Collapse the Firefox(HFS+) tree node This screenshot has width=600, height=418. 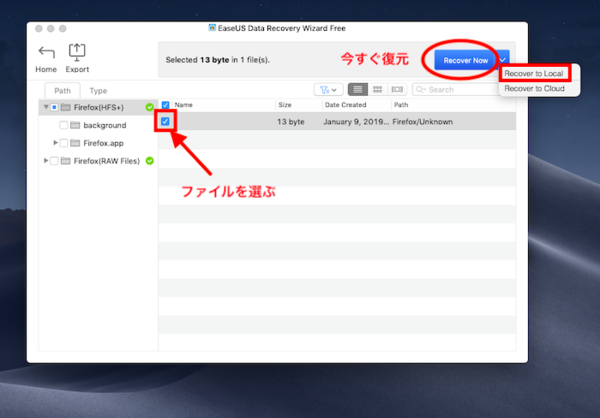click(46, 107)
